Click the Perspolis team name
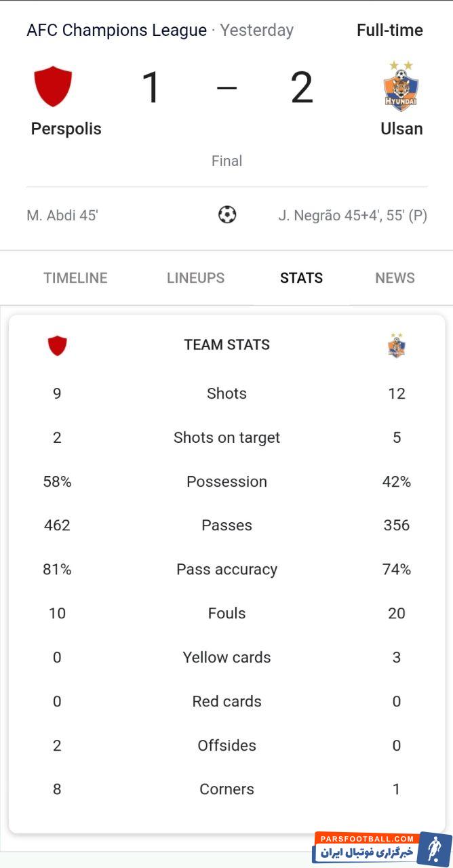The image size is (453, 868). point(66,129)
